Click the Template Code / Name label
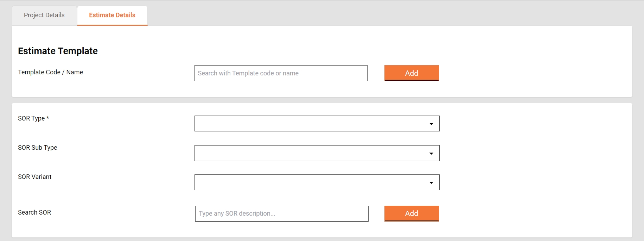Screen dimensions: 644x241 50,72
